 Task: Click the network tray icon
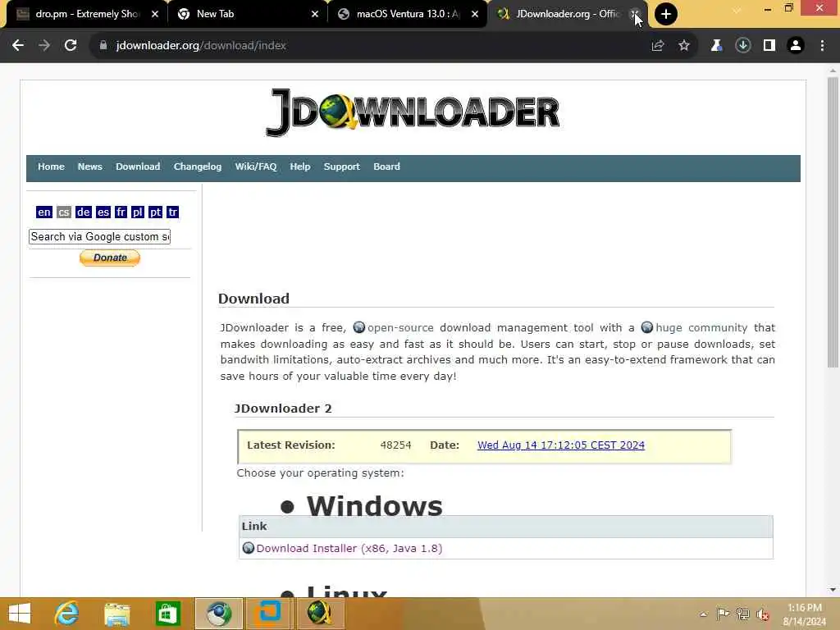point(742,614)
